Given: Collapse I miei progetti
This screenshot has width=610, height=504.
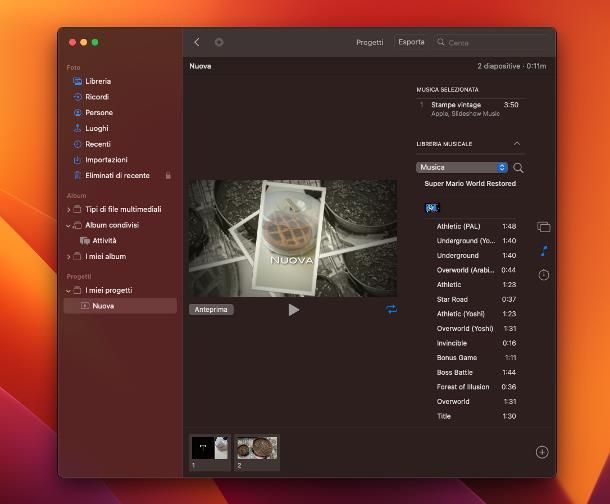Looking at the screenshot, I should 68,291.
